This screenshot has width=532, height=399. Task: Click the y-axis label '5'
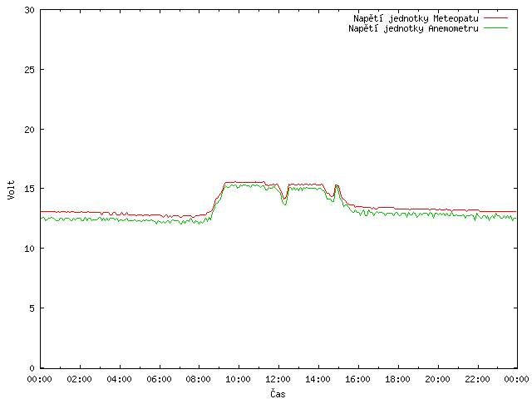tap(32, 308)
